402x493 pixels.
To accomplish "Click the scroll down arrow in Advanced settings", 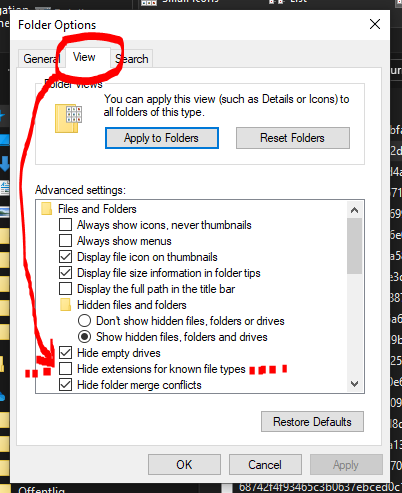I will 354,384.
